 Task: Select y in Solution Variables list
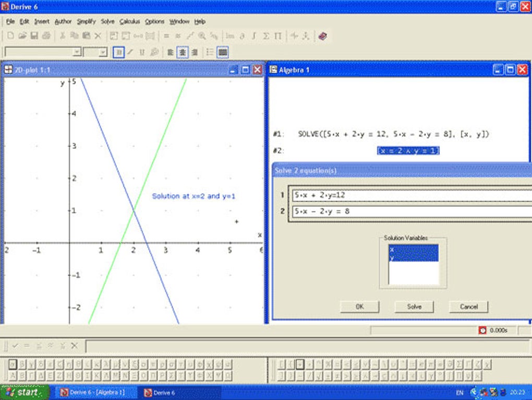click(414, 258)
